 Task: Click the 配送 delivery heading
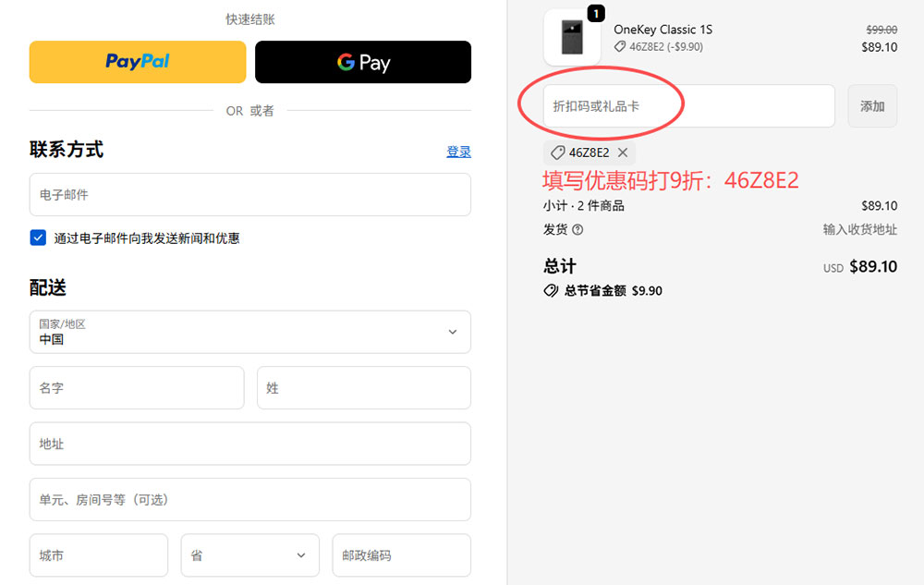pos(48,287)
